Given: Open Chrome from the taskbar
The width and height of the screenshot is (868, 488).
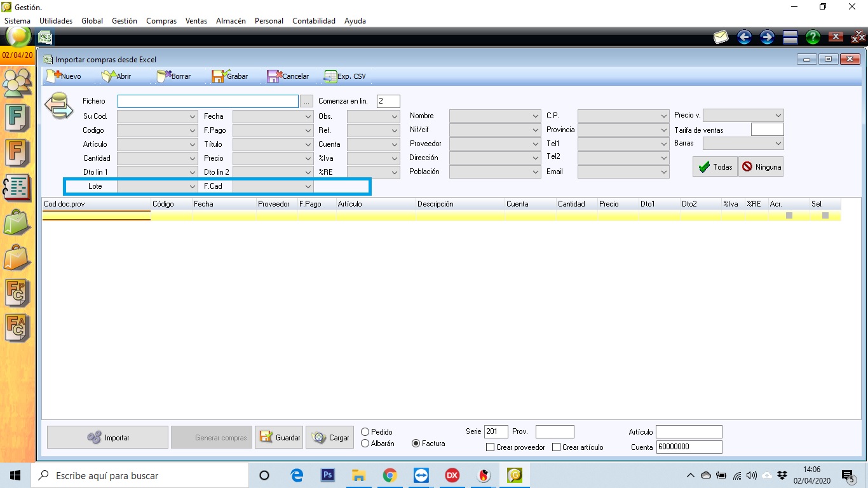Looking at the screenshot, I should 390,475.
